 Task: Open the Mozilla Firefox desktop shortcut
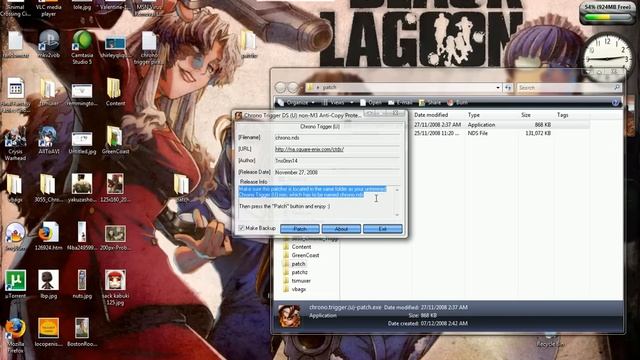(15, 335)
